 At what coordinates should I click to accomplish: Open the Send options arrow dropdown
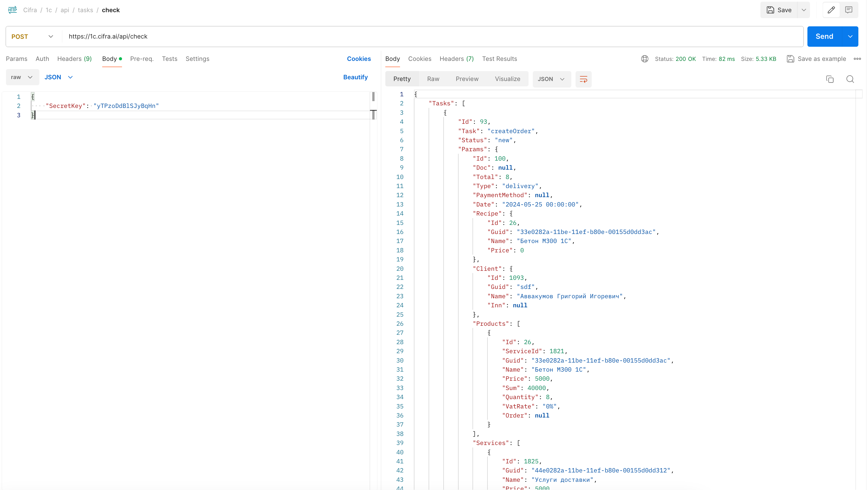[x=850, y=37]
